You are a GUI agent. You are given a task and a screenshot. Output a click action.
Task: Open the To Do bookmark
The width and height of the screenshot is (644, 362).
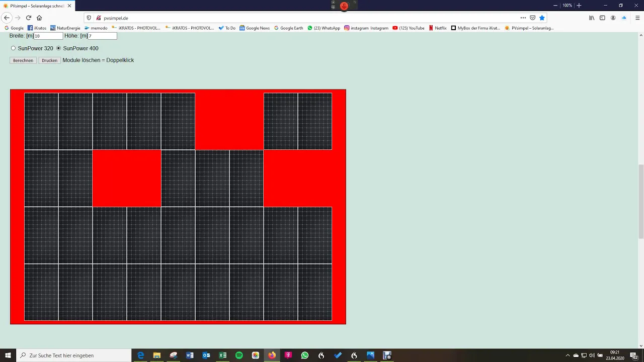pos(227,28)
